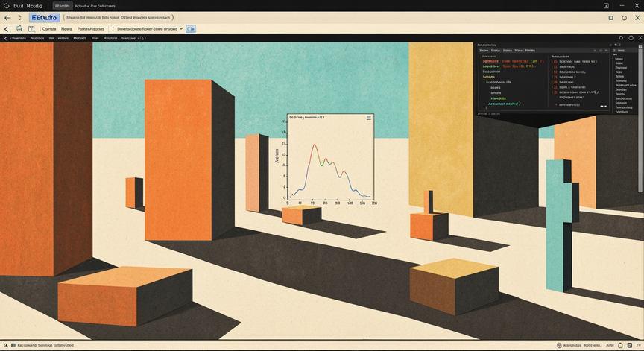Click the back chevron at the toolbar's left end
This screenshot has width=644, height=351.
point(6,29)
